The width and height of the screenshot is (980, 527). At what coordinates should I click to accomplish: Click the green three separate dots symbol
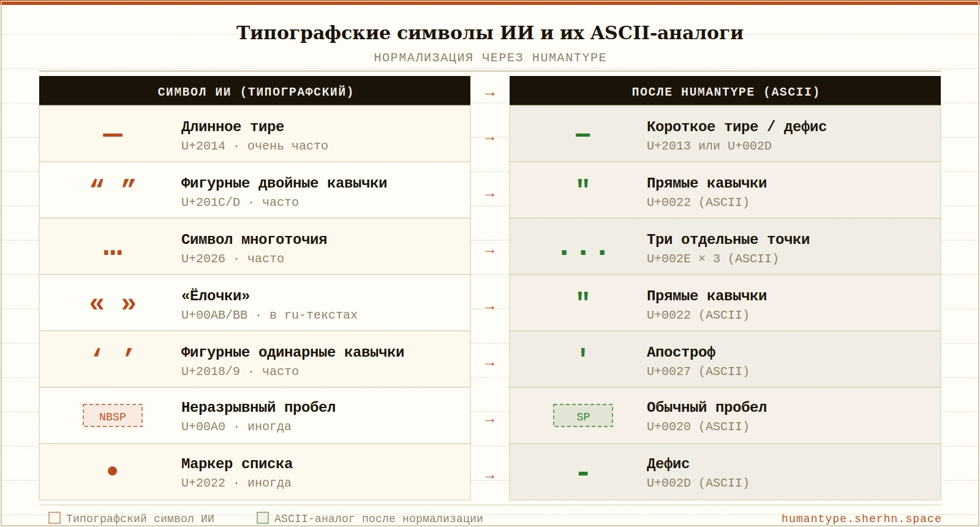583,252
